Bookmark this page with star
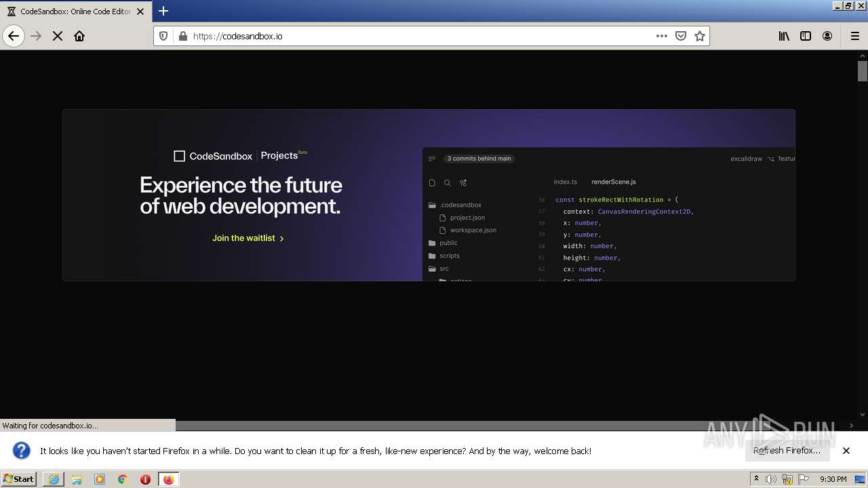 700,36
